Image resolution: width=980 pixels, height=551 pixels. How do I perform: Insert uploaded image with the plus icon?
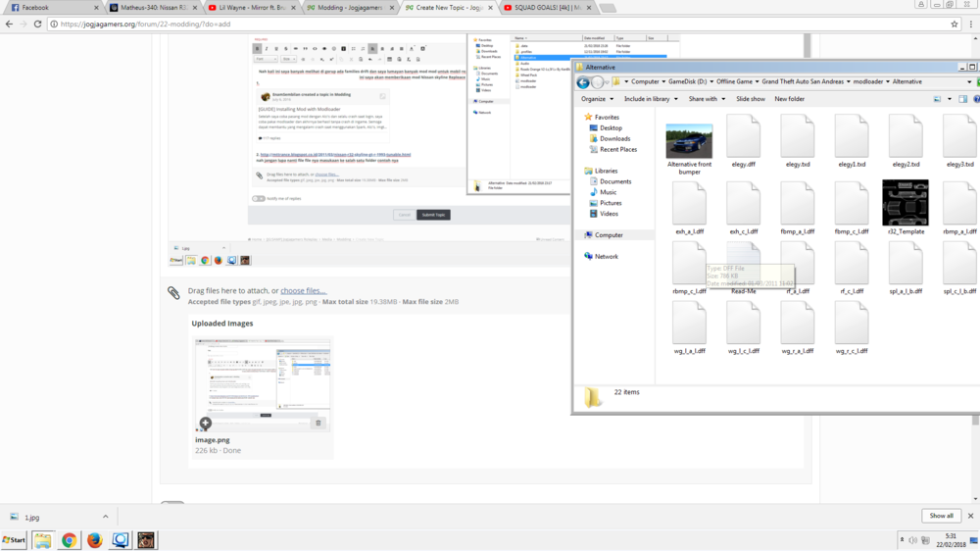(x=205, y=423)
